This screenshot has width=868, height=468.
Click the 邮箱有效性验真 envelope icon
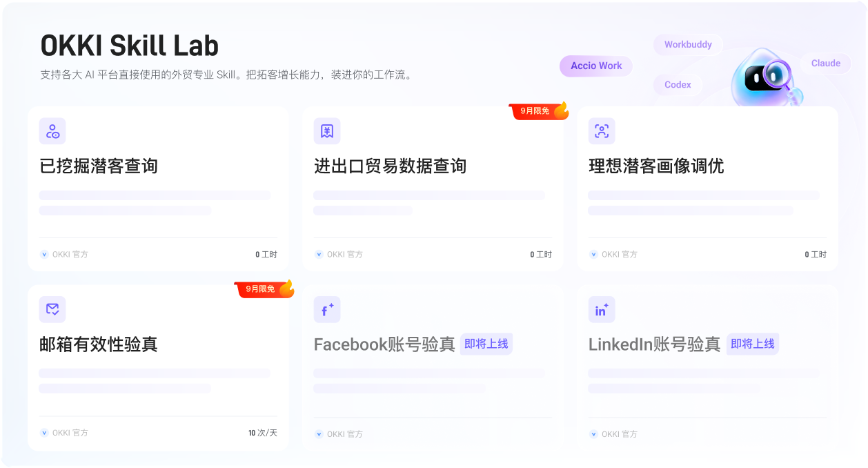tap(52, 309)
